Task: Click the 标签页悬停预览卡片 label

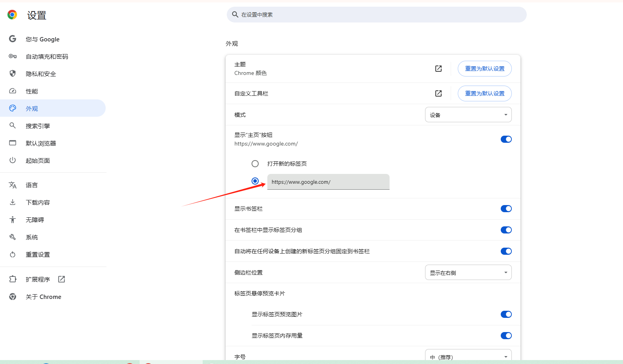Action: [259, 293]
